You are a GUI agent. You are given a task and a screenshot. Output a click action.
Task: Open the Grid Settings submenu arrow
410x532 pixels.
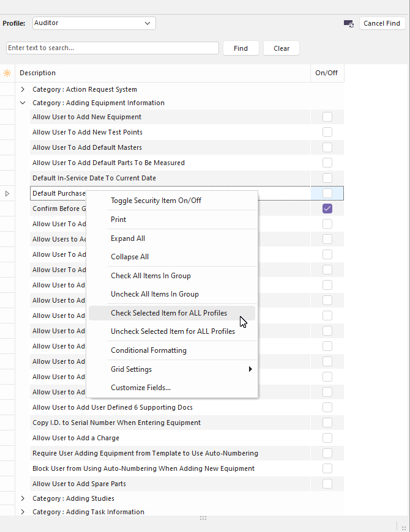pyautogui.click(x=250, y=369)
